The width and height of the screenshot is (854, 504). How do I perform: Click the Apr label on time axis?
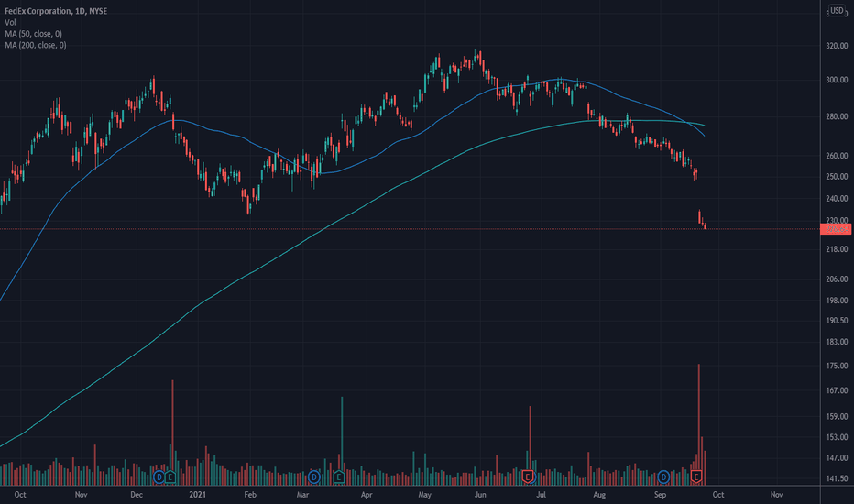click(x=367, y=495)
